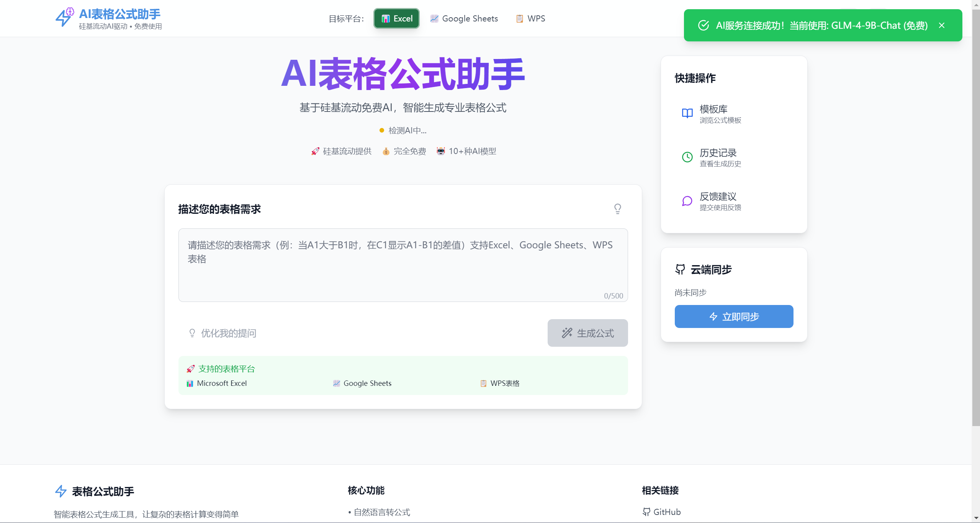Click the lightbulb tips icon in the input card

pos(617,209)
